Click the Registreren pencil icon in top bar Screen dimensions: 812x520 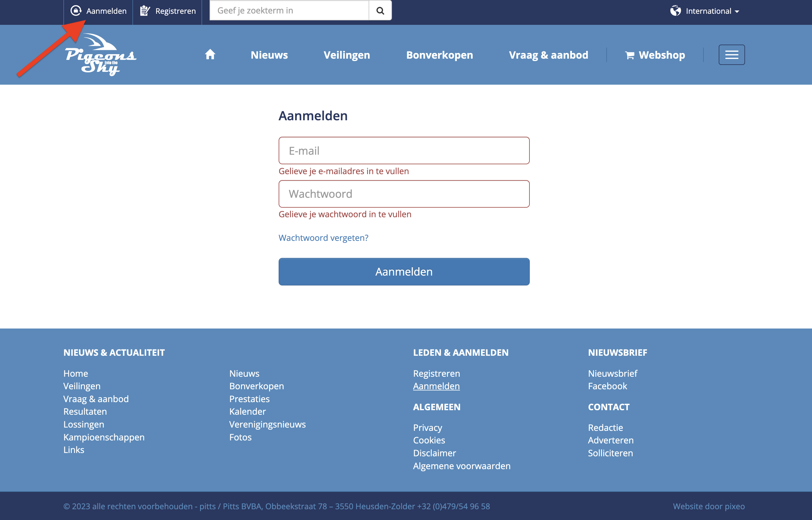coord(145,11)
